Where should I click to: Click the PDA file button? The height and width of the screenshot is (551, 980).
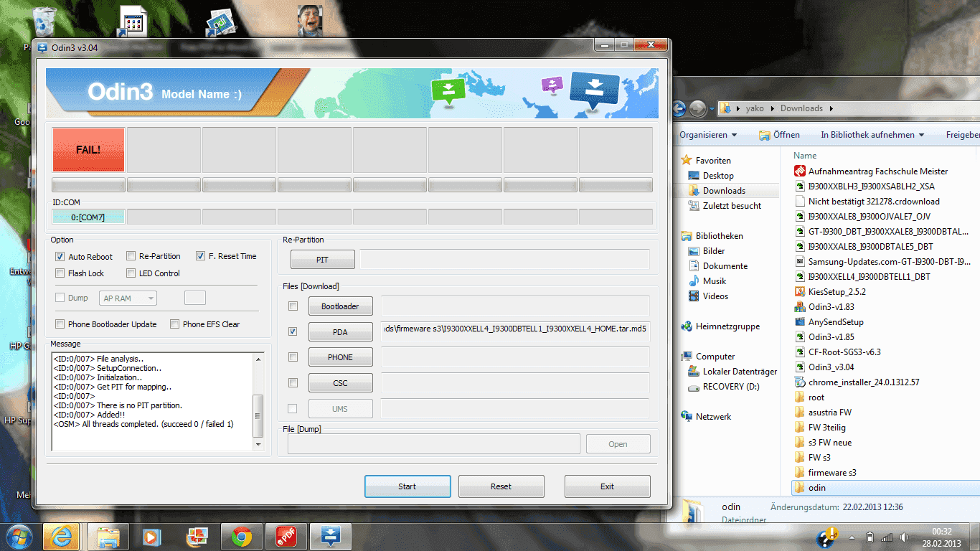click(341, 331)
